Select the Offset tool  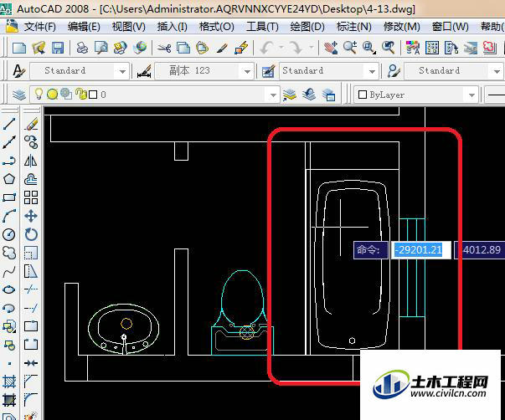(x=31, y=179)
